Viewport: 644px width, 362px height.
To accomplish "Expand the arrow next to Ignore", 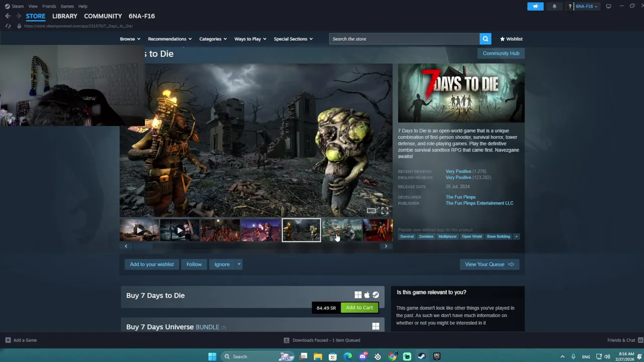I will tap(239, 264).
